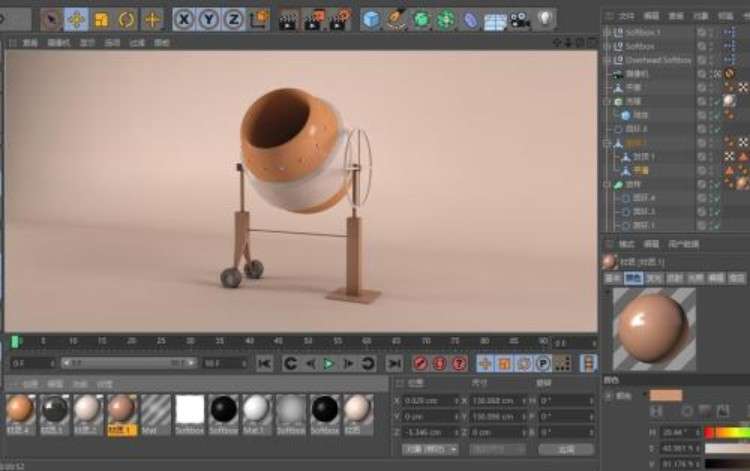The width and height of the screenshot is (750, 471).
Task: Toggle the Y axis lock
Action: tap(208, 19)
